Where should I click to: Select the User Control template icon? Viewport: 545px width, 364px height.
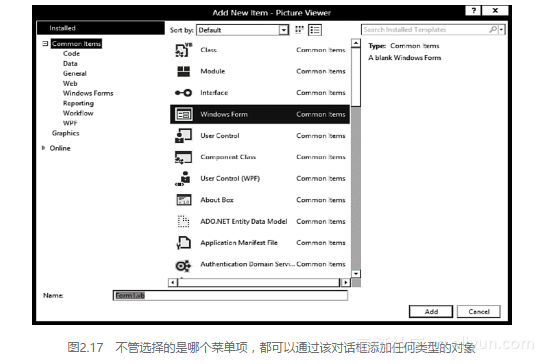pos(183,136)
